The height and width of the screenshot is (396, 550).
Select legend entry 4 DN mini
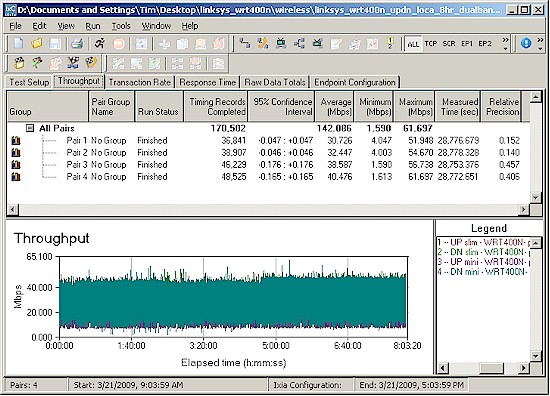tap(482, 271)
